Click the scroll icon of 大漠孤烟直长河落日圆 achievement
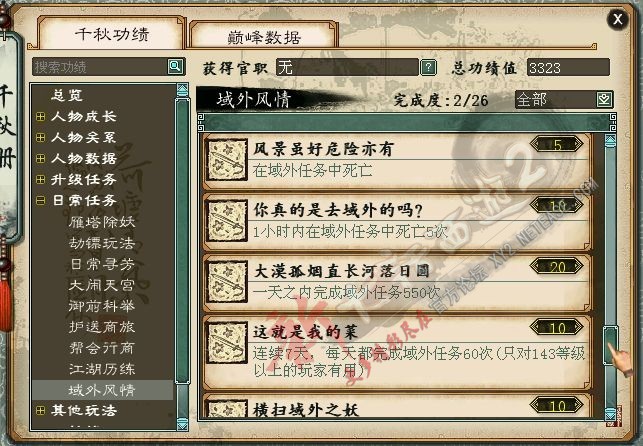This screenshot has height=446, width=643. 226,282
